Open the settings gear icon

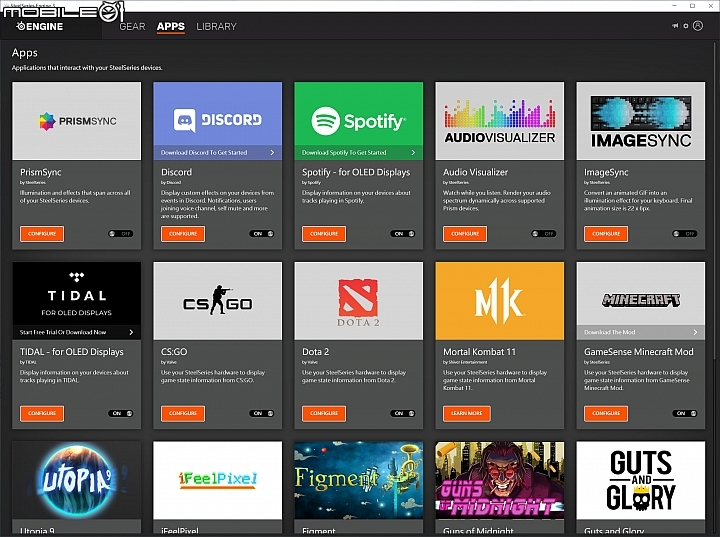(x=686, y=26)
